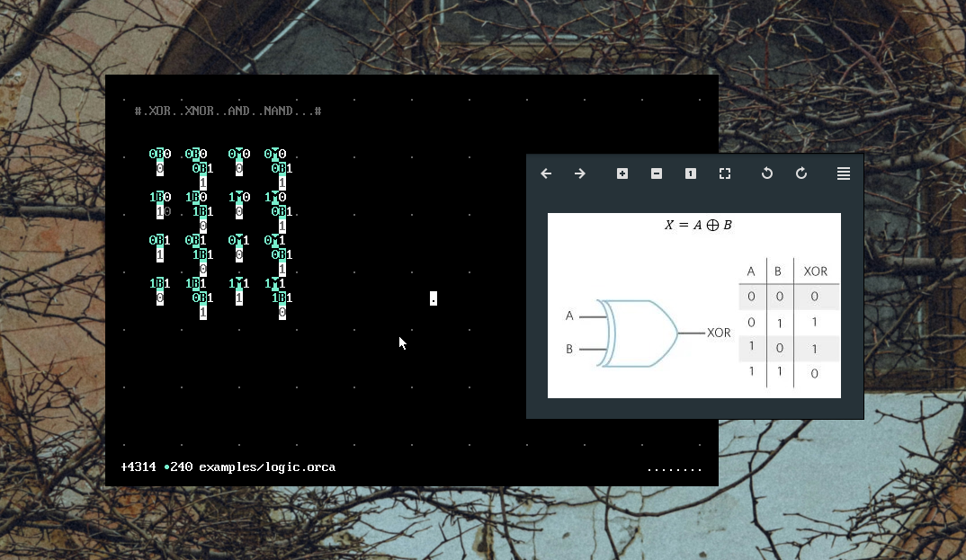
Task: Click the XOR column header in truth table
Action: click(x=815, y=271)
